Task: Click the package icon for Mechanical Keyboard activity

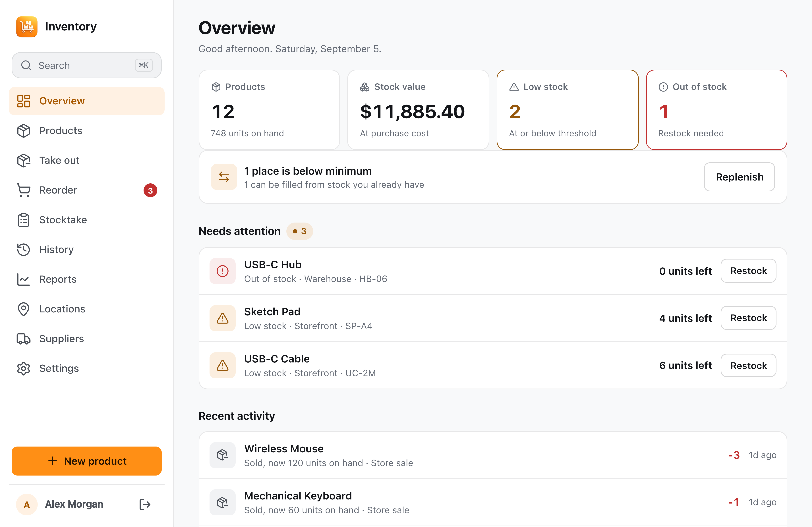Action: 222,502
